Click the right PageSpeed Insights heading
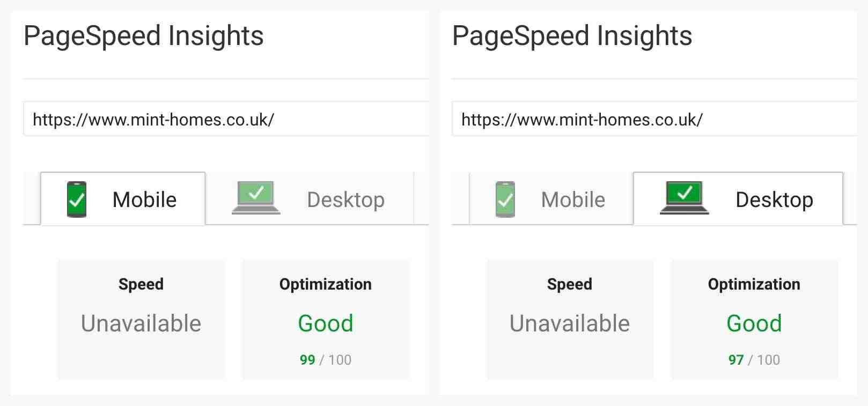Screen dimensions: 868x406 coord(572,36)
